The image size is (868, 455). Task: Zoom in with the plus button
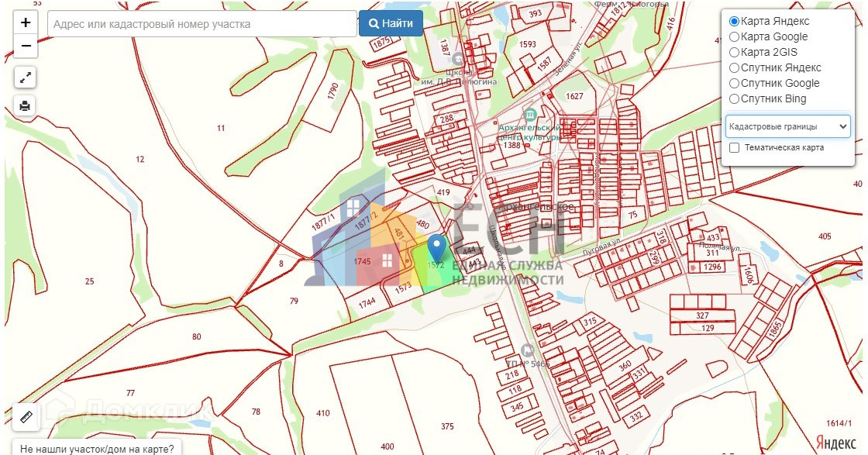[x=26, y=22]
